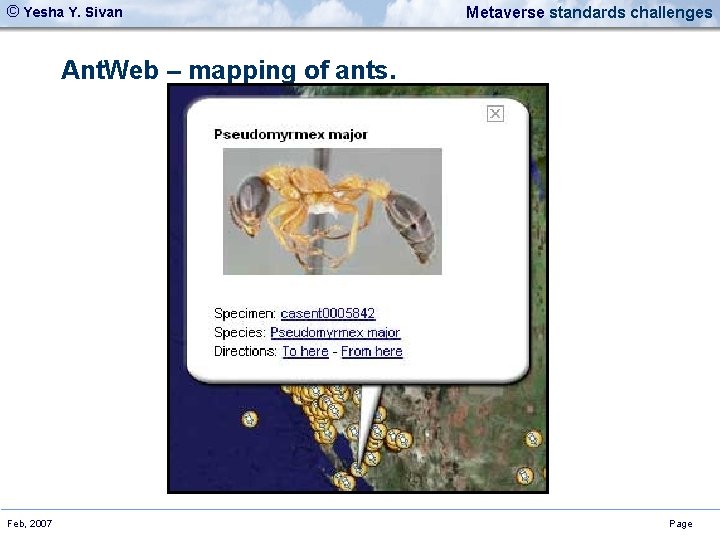Get directions with the To here link

[x=305, y=351]
